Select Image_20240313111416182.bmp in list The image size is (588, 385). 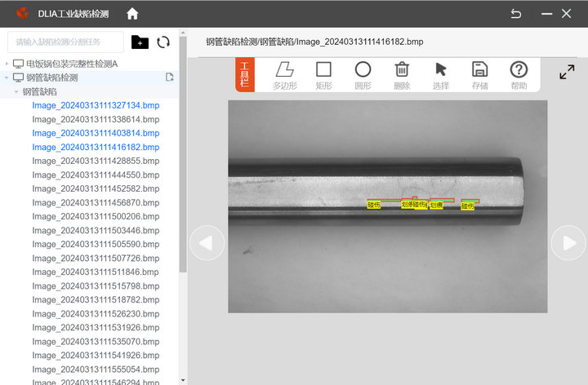(x=96, y=147)
